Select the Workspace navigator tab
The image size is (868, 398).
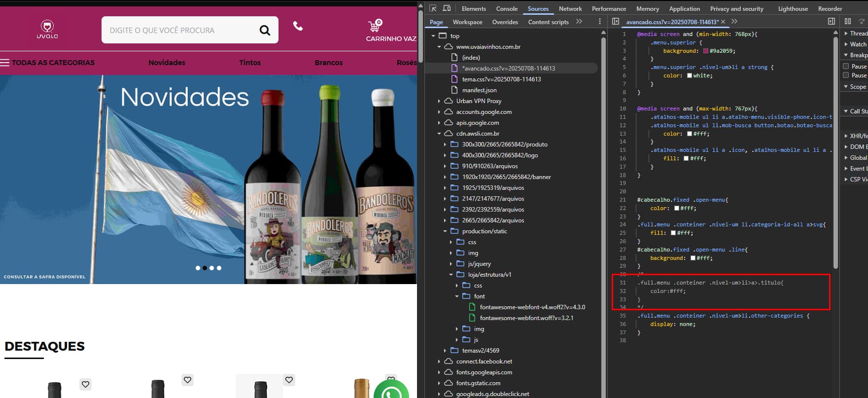pyautogui.click(x=468, y=22)
